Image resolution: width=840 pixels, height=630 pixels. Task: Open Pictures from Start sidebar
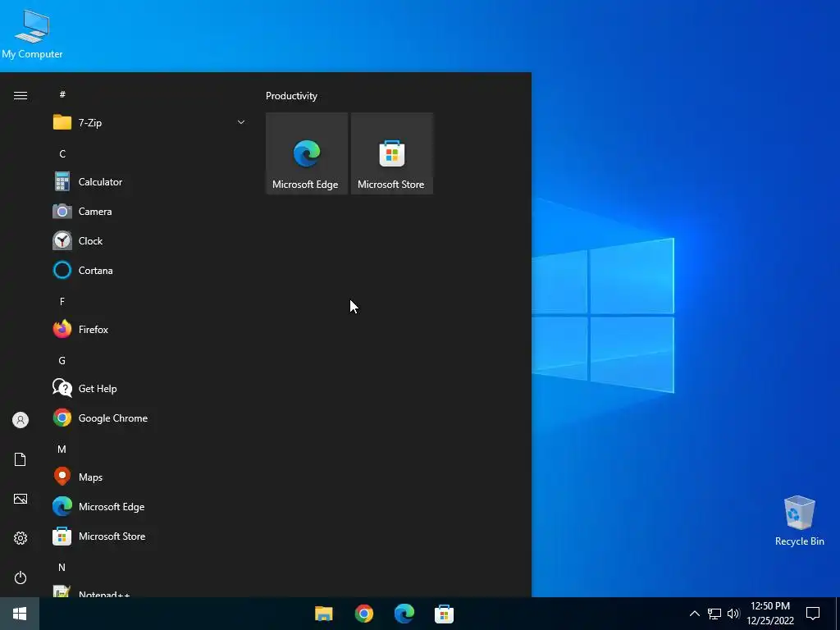pyautogui.click(x=21, y=499)
